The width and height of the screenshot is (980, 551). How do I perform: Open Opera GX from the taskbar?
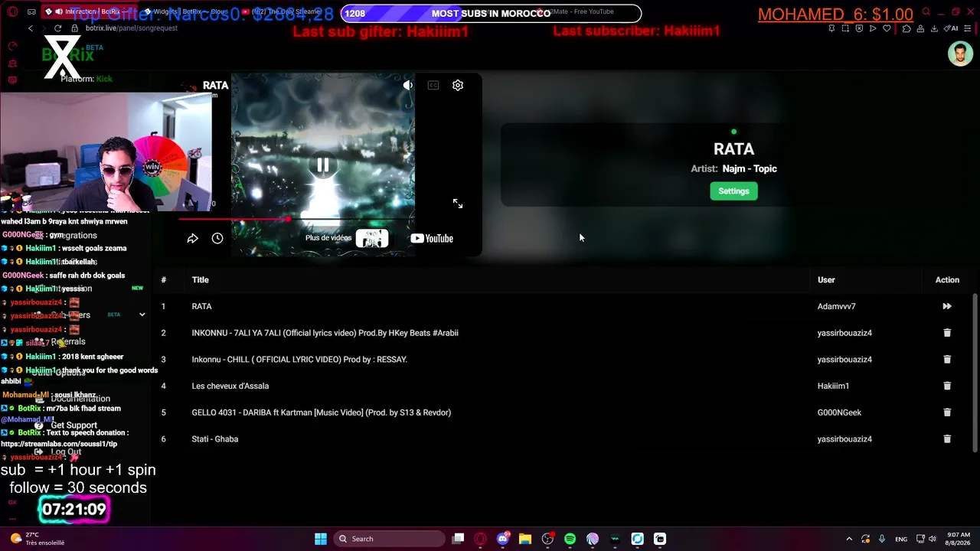[480, 539]
